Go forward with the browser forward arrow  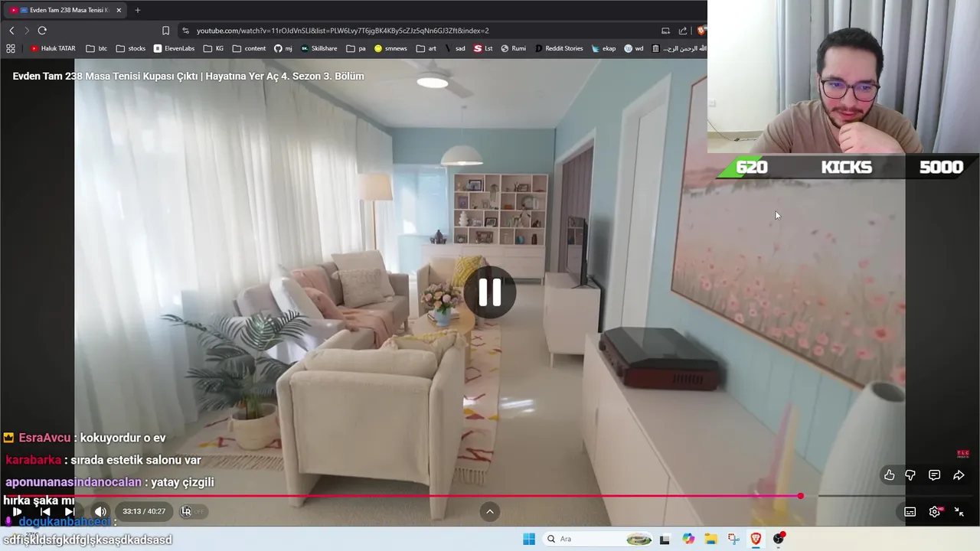[x=26, y=31]
